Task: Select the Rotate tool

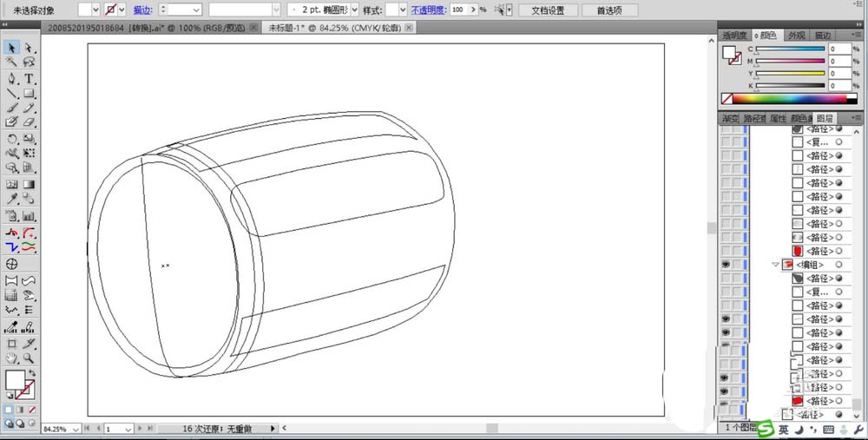Action: (12, 139)
